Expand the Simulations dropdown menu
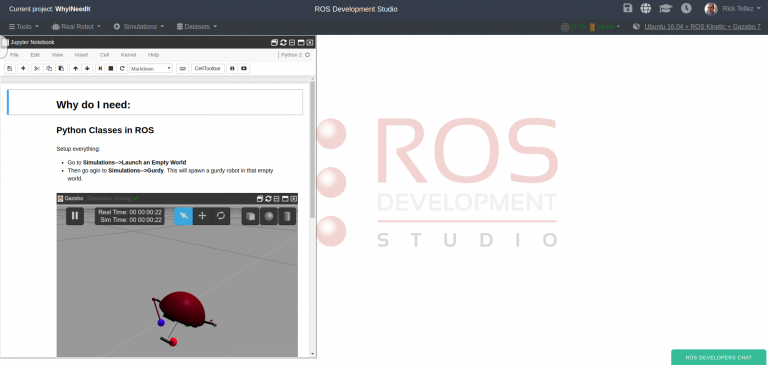The height and width of the screenshot is (365, 768). 139,26
